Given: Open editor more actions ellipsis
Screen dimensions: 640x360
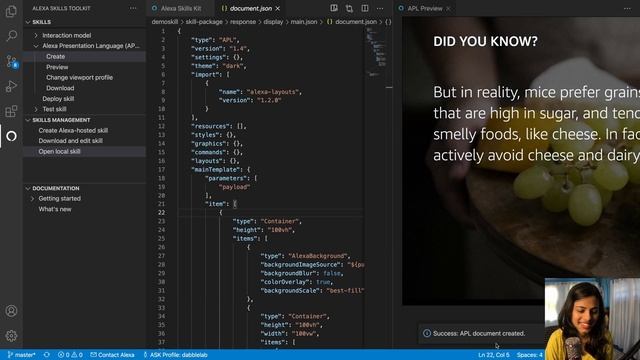Looking at the screenshot, I should 380,8.
